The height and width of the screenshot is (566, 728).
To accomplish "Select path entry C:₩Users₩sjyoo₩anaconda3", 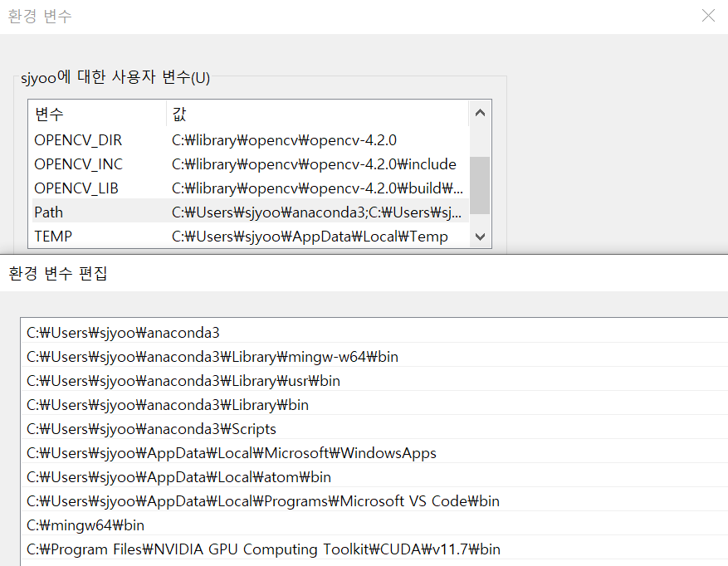I will pyautogui.click(x=374, y=333).
